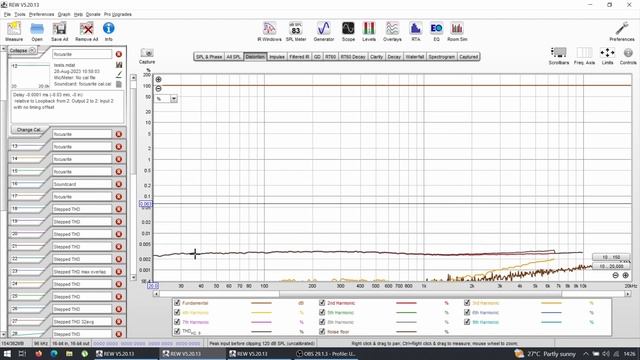Click the Fundamental trace color line
640x360 pixels.
coord(261,303)
